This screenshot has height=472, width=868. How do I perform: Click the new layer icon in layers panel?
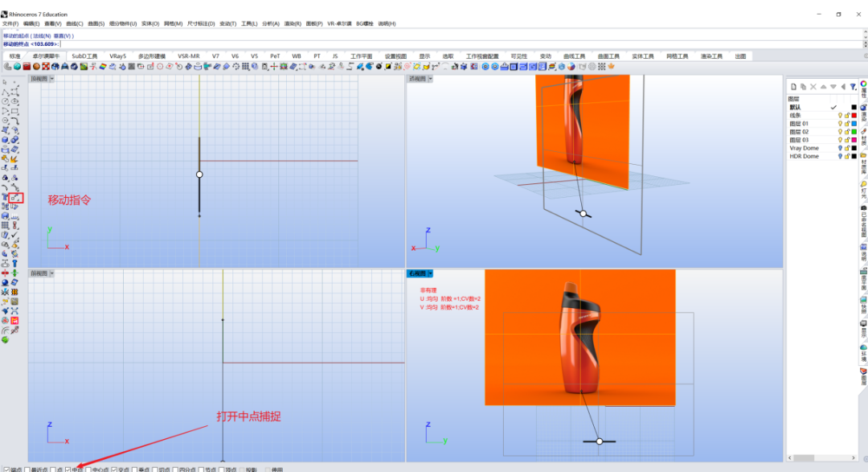pyautogui.click(x=793, y=86)
